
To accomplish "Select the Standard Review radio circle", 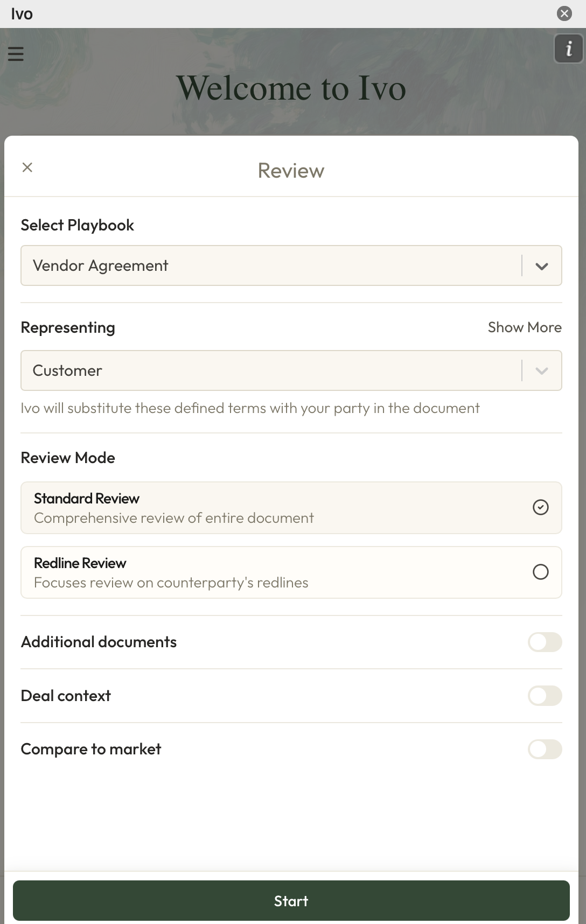I will tap(540, 507).
